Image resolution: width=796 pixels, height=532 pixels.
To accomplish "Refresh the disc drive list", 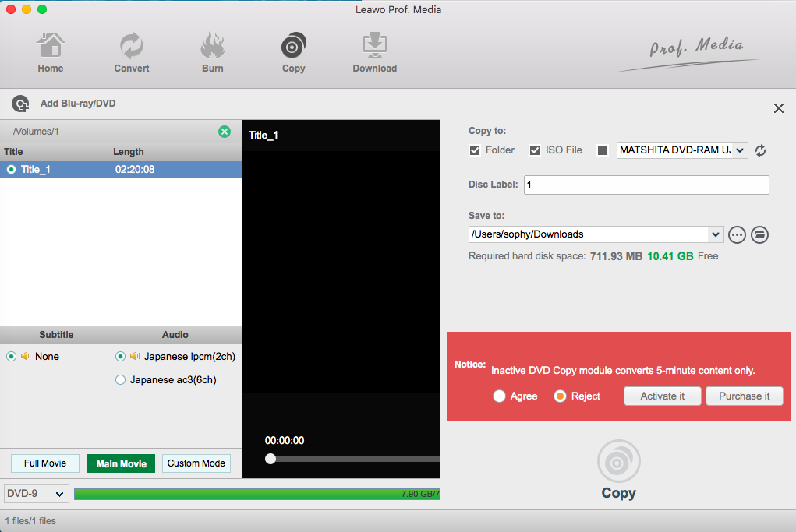I will click(760, 150).
